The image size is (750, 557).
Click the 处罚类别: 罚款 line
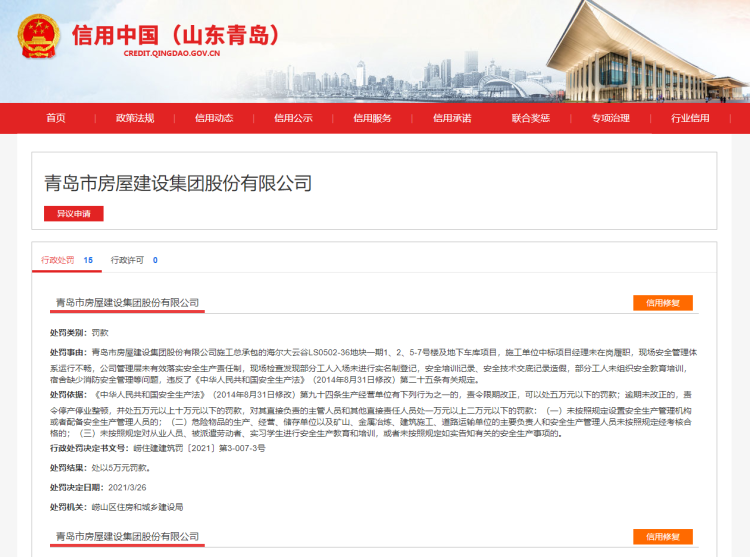point(79,333)
